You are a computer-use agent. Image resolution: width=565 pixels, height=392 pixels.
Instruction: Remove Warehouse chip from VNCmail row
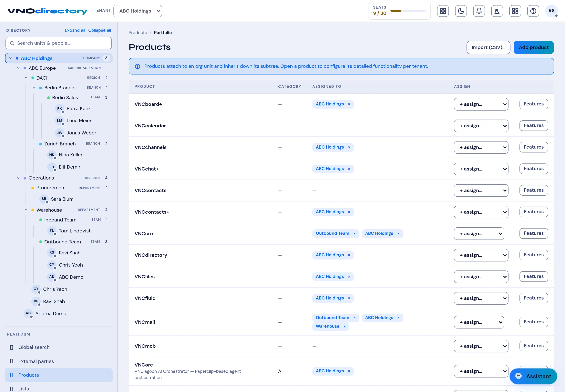point(344,326)
